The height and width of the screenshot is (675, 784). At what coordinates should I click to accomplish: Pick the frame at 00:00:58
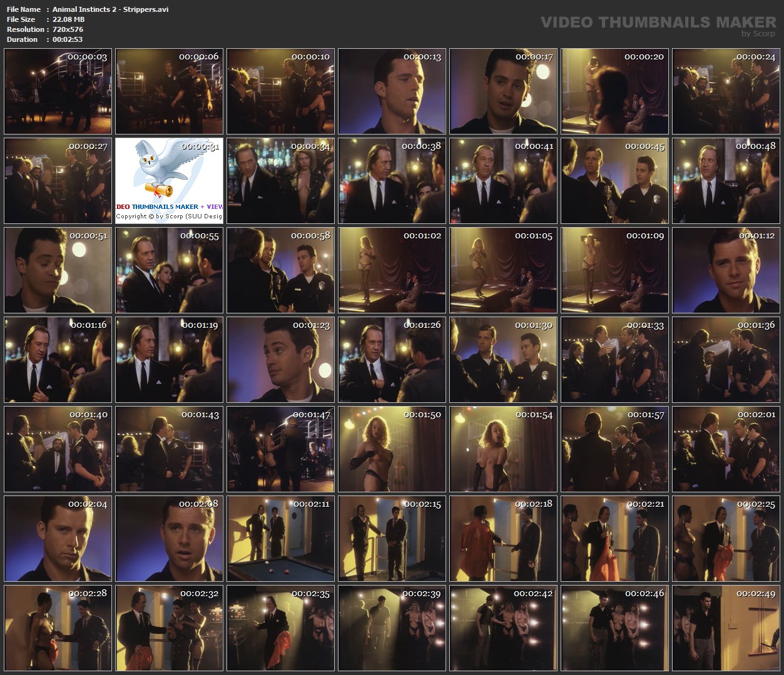click(x=281, y=270)
